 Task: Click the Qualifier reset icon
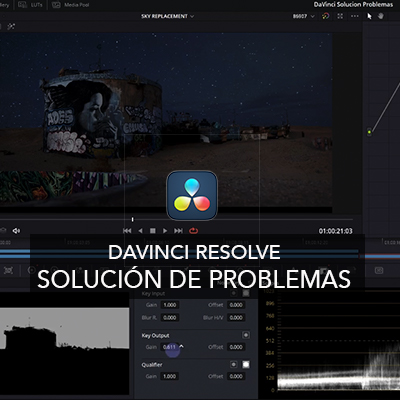234,364
